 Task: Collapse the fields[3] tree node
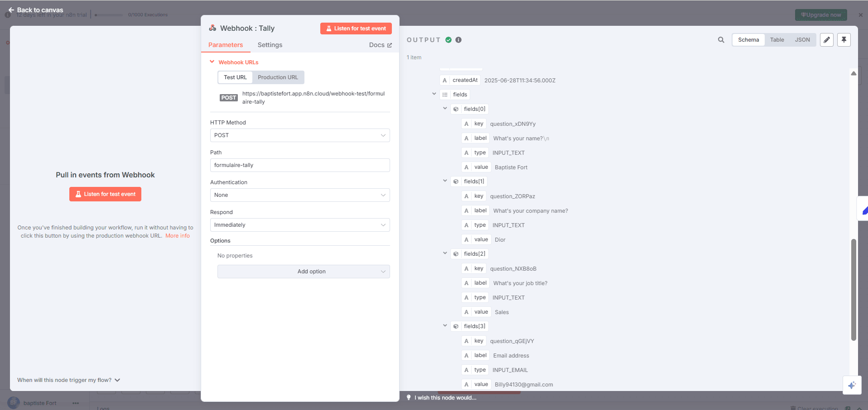[445, 326]
